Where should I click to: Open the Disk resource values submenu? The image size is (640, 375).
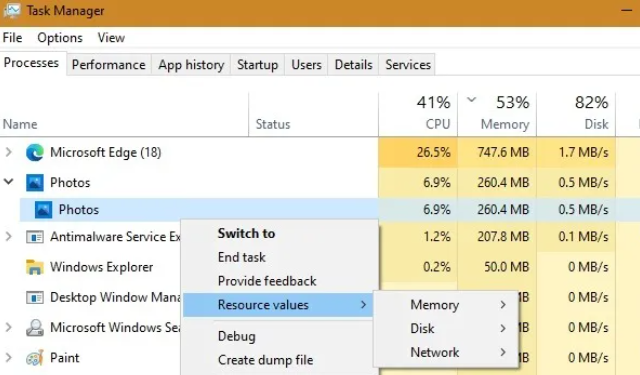click(x=446, y=328)
